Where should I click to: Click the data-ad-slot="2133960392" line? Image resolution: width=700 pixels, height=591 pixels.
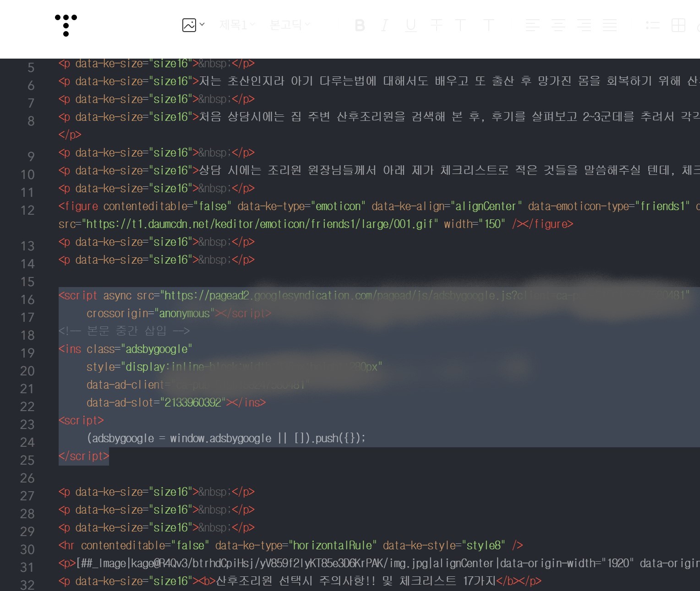(176, 403)
